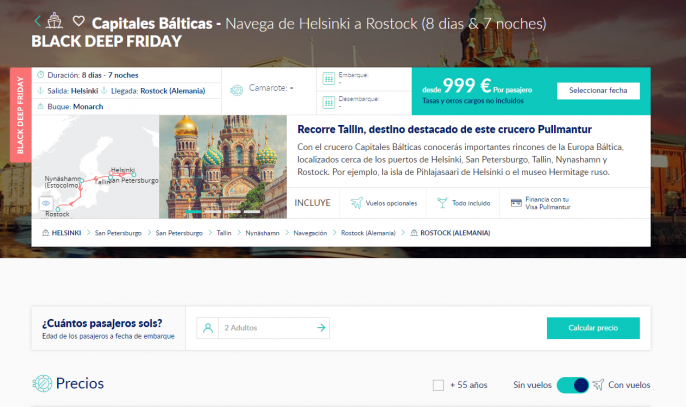This screenshot has height=407, width=686.
Task: Click the Todo incluido cocktail icon
Action: (442, 203)
